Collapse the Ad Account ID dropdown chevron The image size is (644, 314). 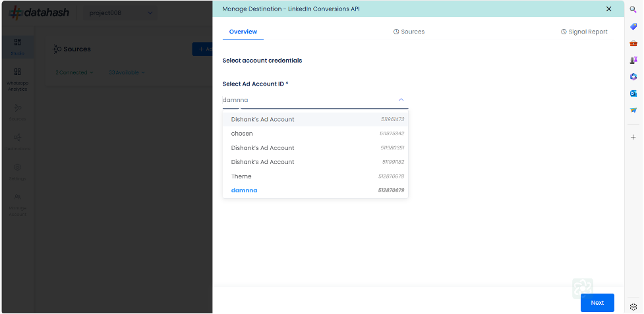401,99
